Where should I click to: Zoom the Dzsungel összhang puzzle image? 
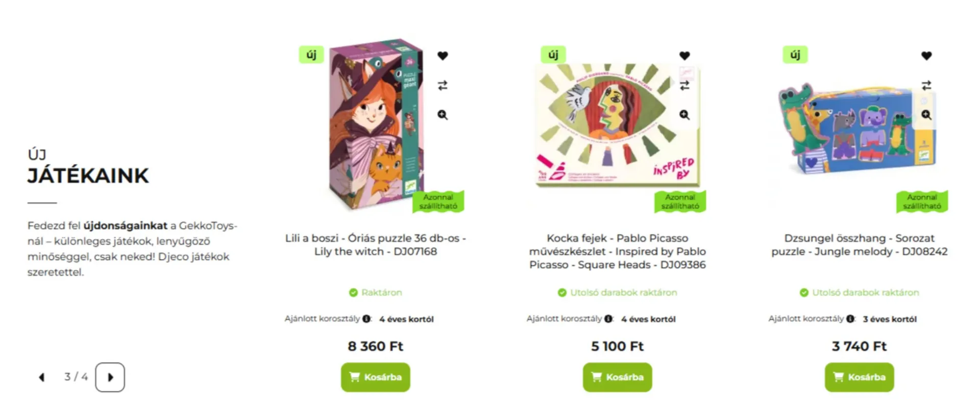pos(926,115)
